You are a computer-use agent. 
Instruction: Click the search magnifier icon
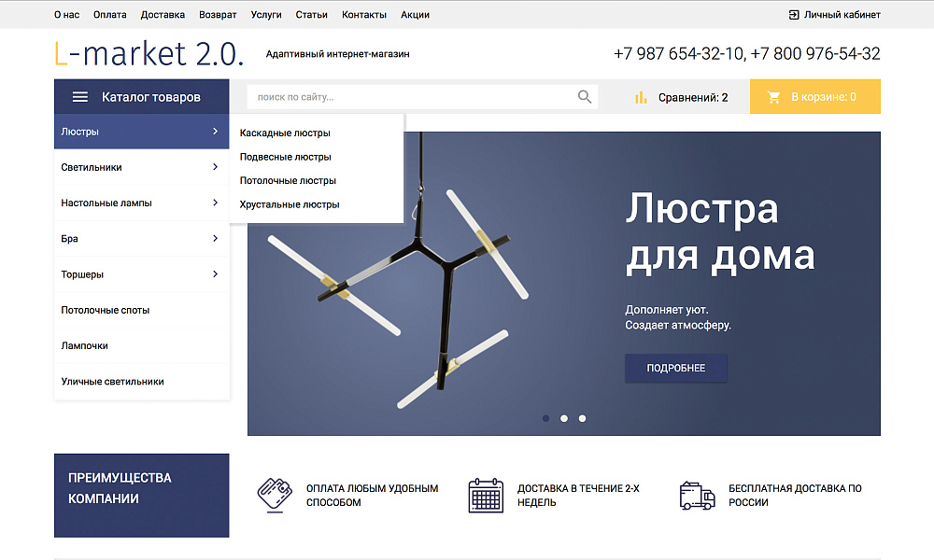point(585,96)
